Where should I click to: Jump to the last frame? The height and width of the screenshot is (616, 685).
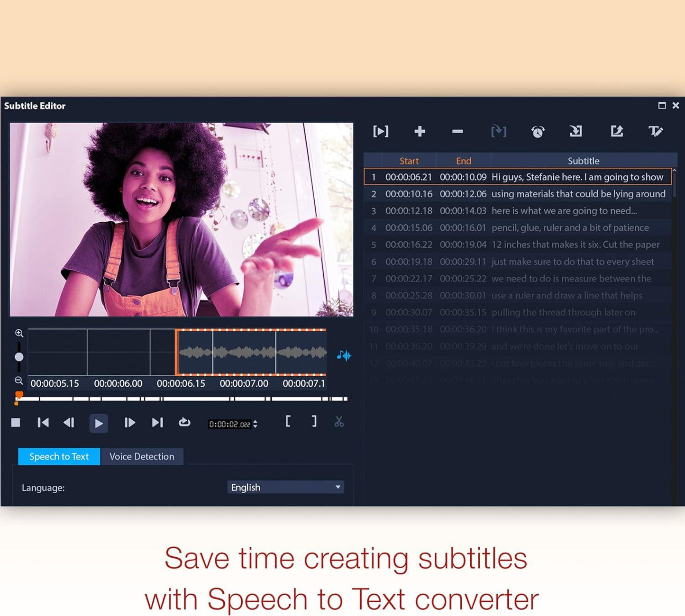pyautogui.click(x=157, y=422)
